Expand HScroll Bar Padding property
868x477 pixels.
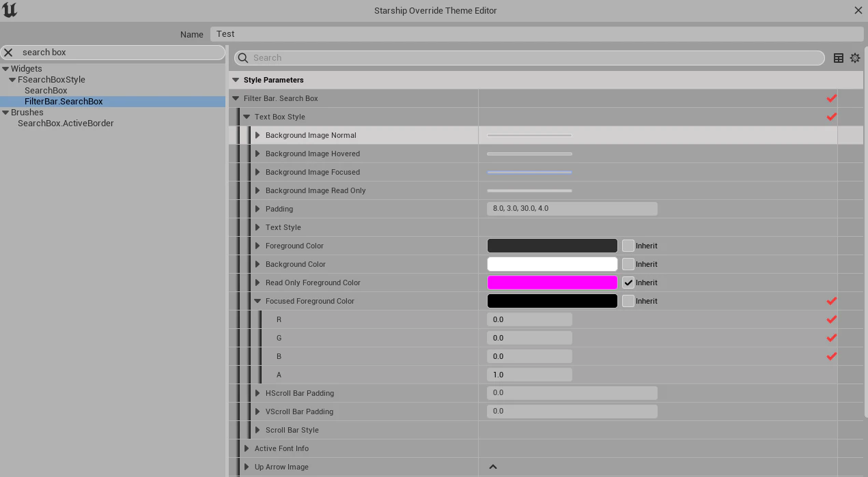tap(257, 393)
